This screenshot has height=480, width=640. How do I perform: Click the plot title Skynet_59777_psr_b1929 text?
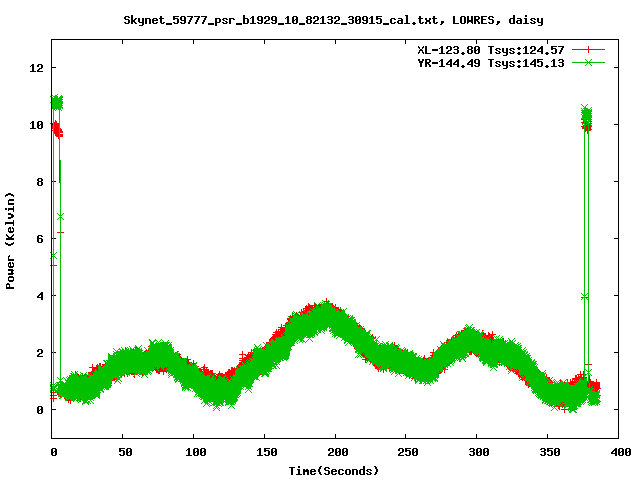point(333,20)
